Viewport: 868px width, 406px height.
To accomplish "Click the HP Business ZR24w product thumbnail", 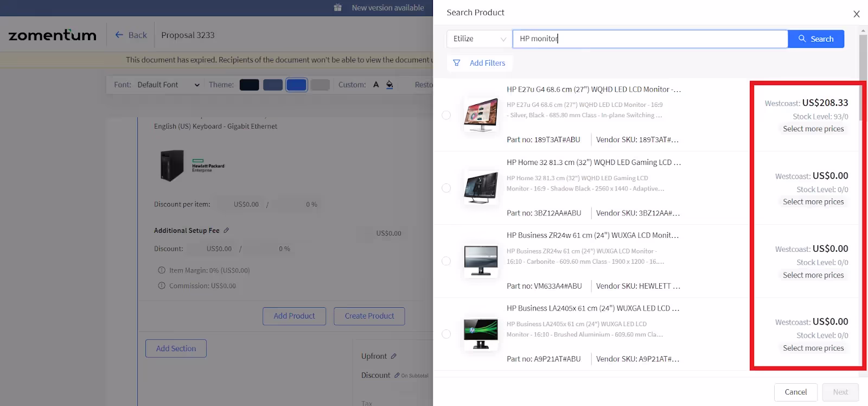I will (481, 261).
